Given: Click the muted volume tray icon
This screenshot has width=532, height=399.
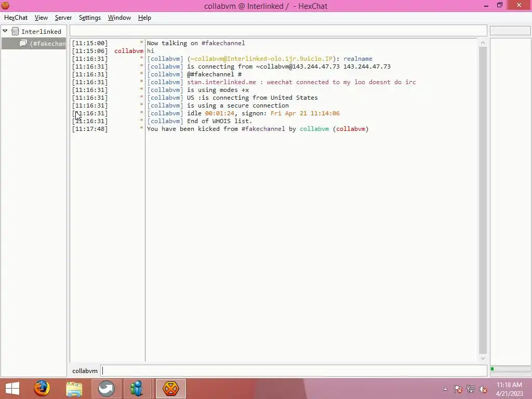Looking at the screenshot, I should [x=483, y=389].
